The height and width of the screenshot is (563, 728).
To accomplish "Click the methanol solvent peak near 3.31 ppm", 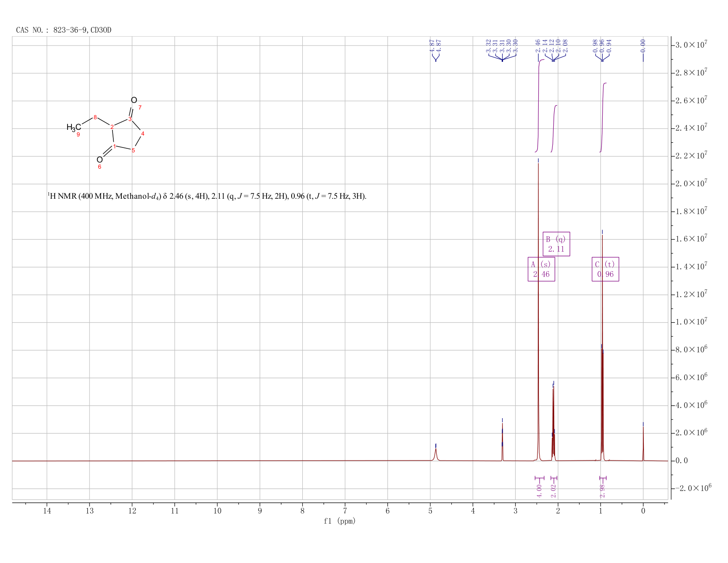I will coord(502,442).
